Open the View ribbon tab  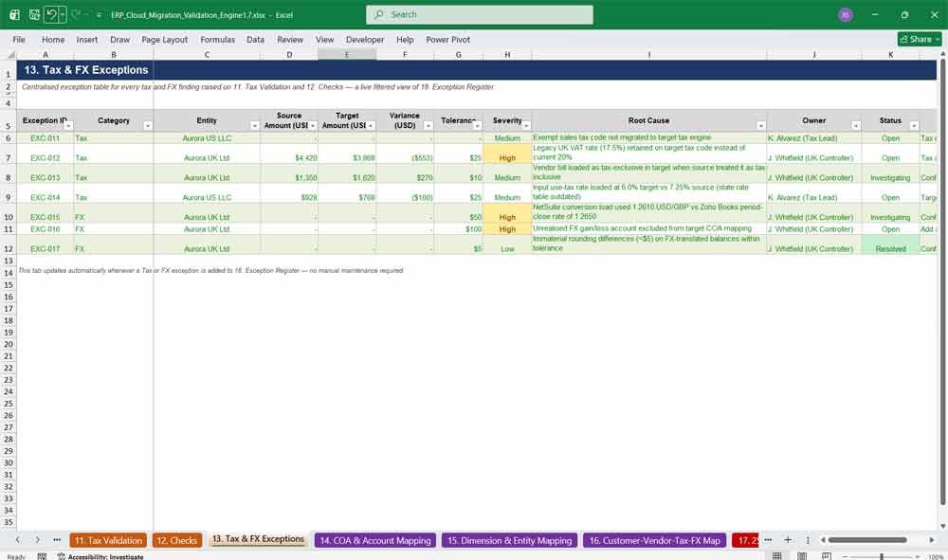coord(324,39)
